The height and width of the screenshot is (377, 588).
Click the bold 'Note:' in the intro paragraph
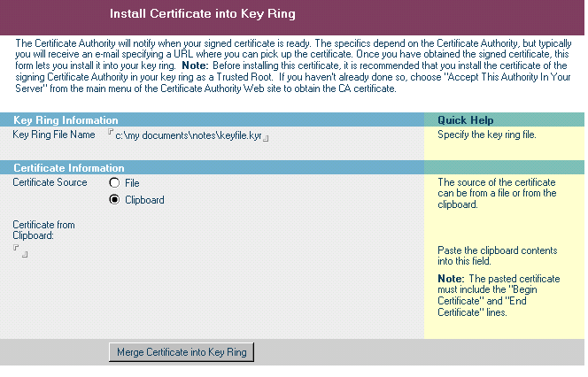coord(195,65)
